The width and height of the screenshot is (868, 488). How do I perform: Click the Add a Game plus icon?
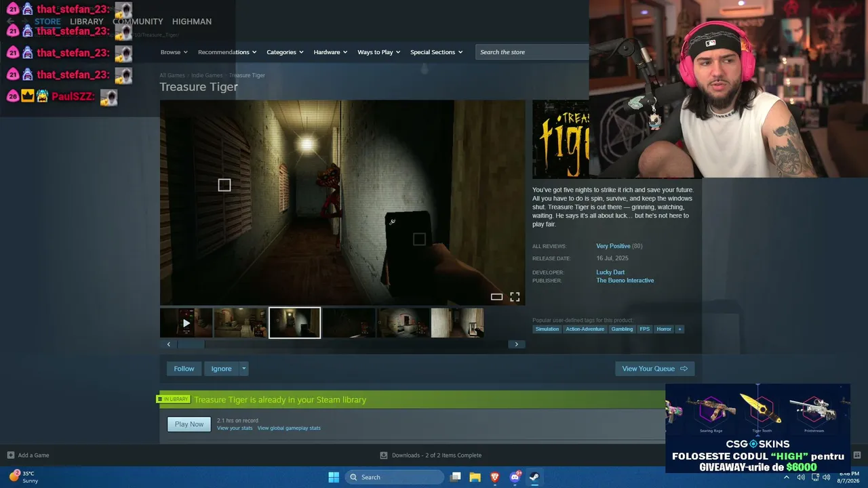[x=10, y=455]
